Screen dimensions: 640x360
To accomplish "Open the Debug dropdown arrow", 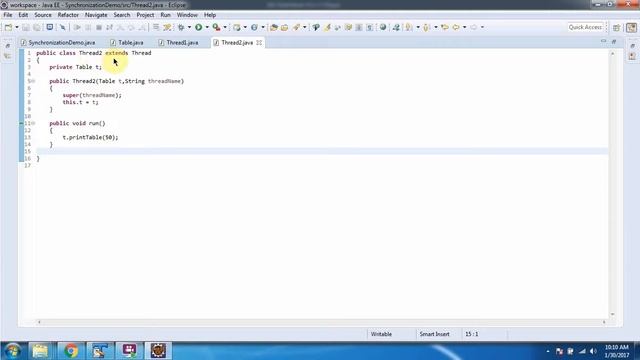I will point(189,27).
